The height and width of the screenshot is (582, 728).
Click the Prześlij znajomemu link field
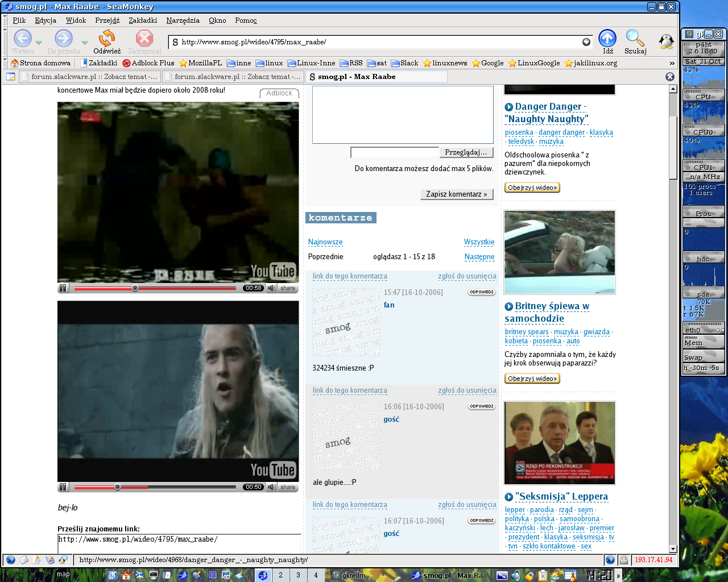coord(179,543)
